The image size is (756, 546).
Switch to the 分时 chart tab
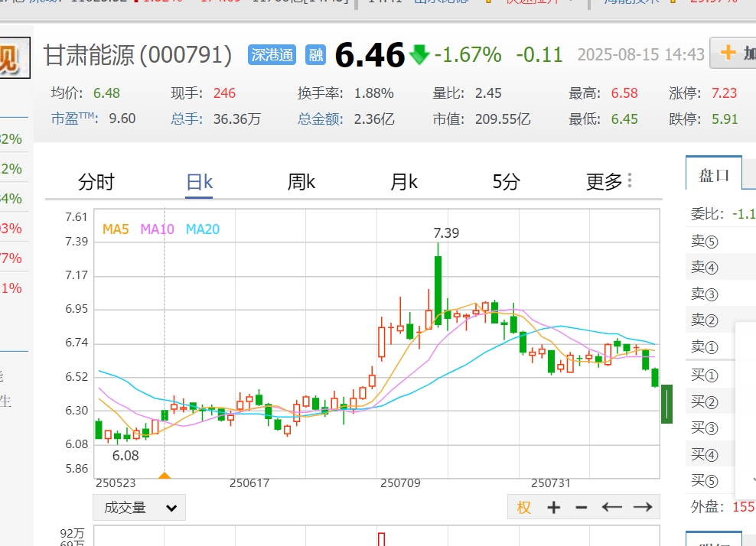pyautogui.click(x=96, y=182)
